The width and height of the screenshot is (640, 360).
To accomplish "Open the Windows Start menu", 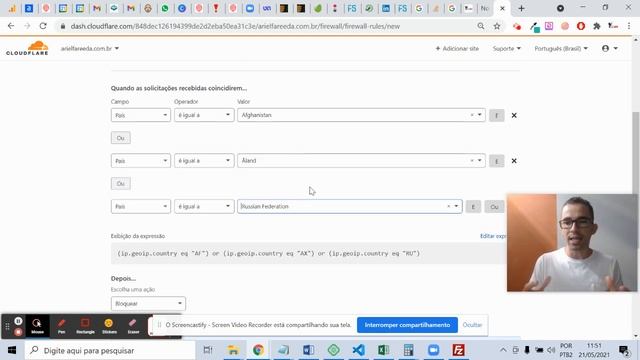I will [x=12, y=350].
